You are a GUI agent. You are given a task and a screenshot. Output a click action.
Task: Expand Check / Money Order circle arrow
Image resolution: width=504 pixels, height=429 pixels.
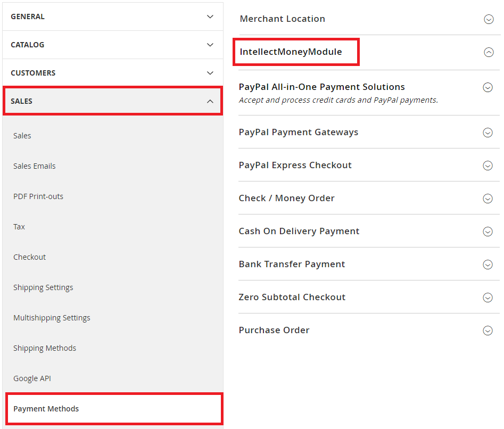pyautogui.click(x=488, y=199)
